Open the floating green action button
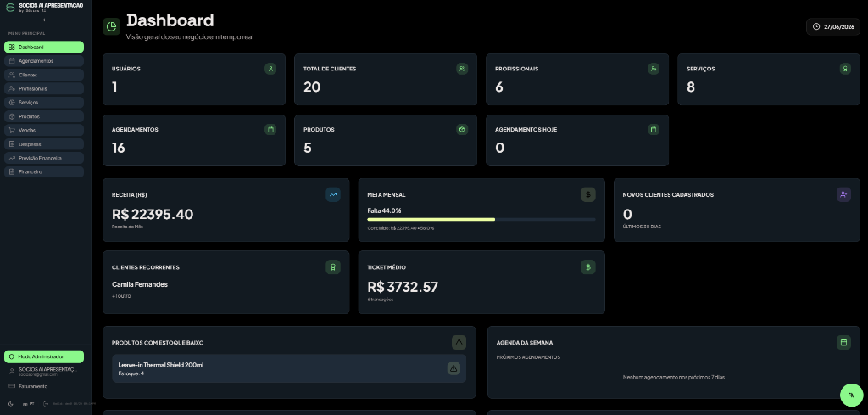This screenshot has width=868, height=415. tap(851, 395)
